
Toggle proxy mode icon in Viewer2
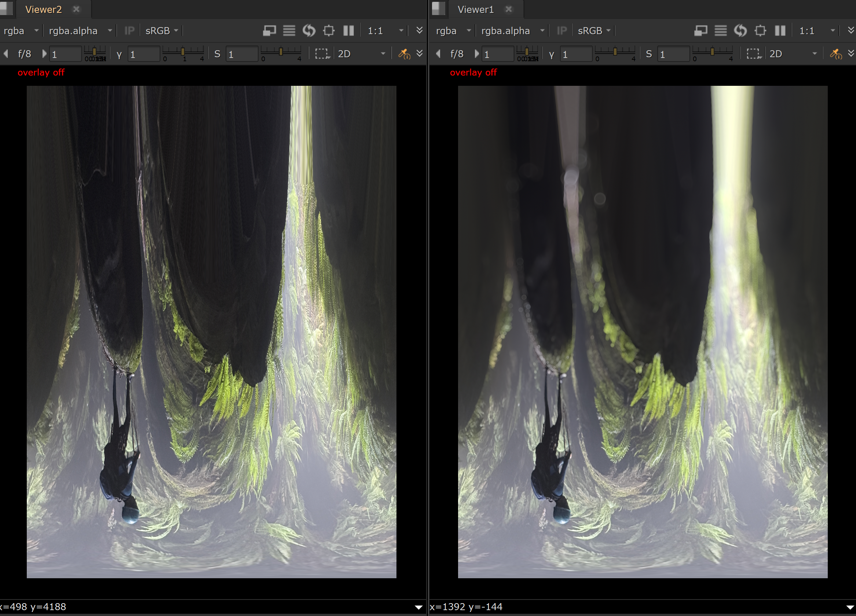[x=270, y=30]
